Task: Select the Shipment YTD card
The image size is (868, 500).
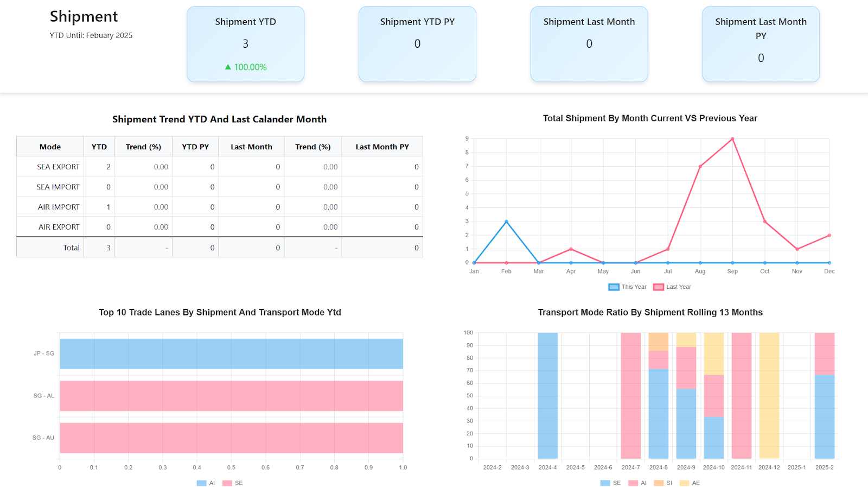Action: pyautogui.click(x=245, y=45)
